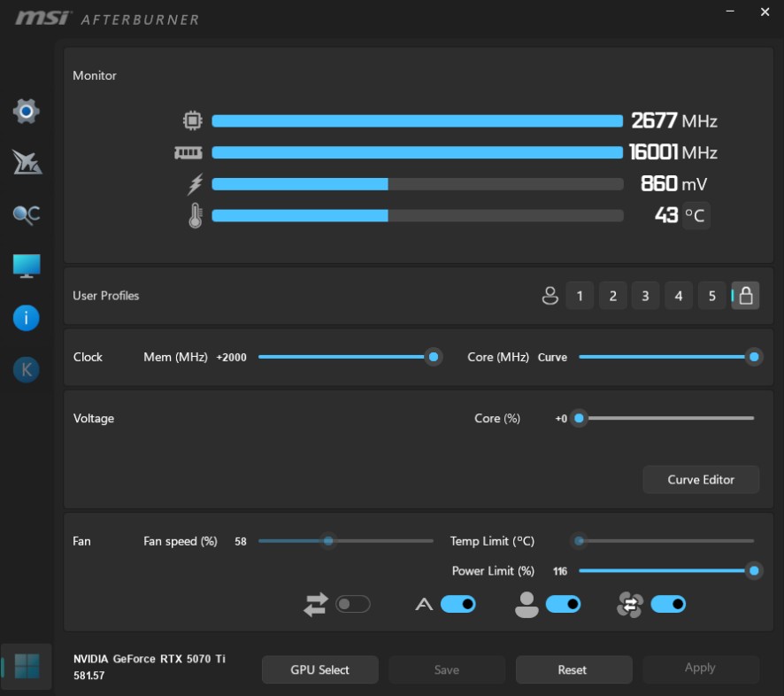
Task: Click the information icon in sidebar
Action: (26, 318)
